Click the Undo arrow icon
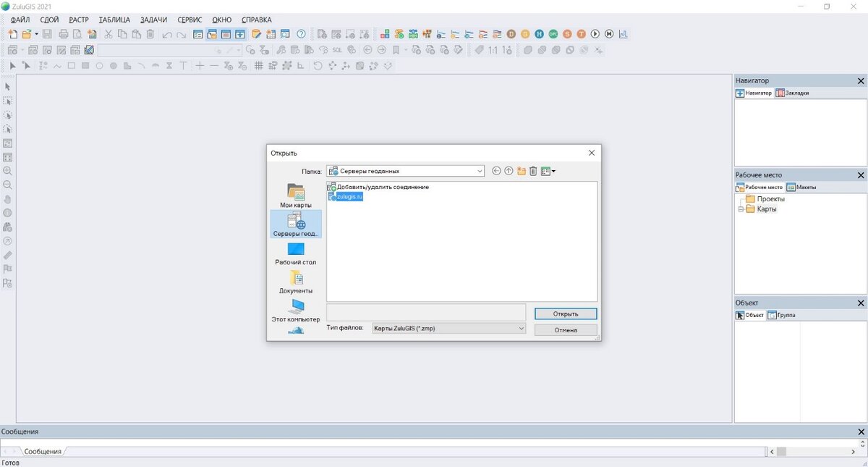The width and height of the screenshot is (868, 467). (x=167, y=35)
